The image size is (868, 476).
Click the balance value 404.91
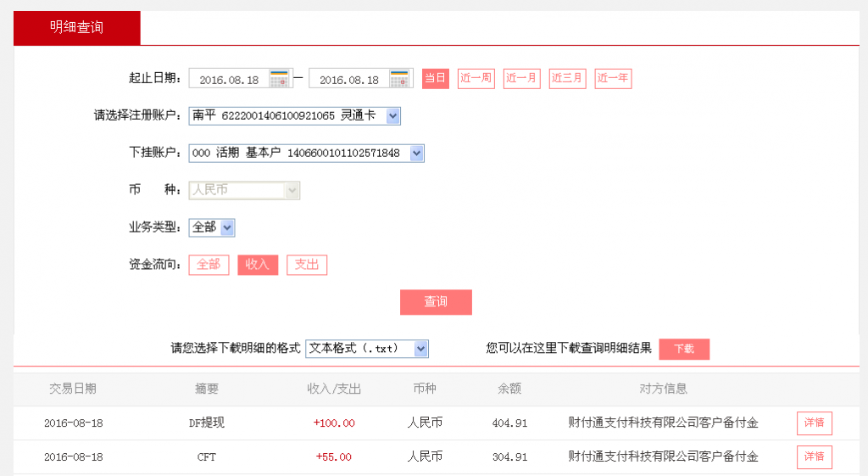509,423
